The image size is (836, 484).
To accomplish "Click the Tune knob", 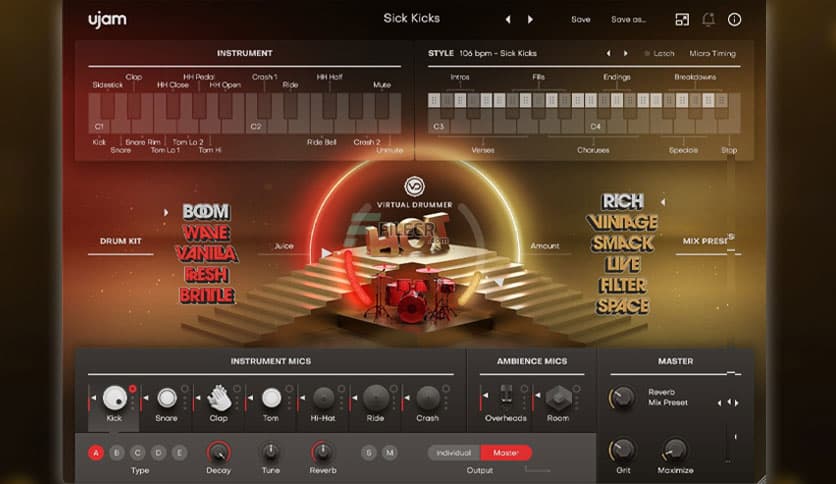I will click(270, 453).
